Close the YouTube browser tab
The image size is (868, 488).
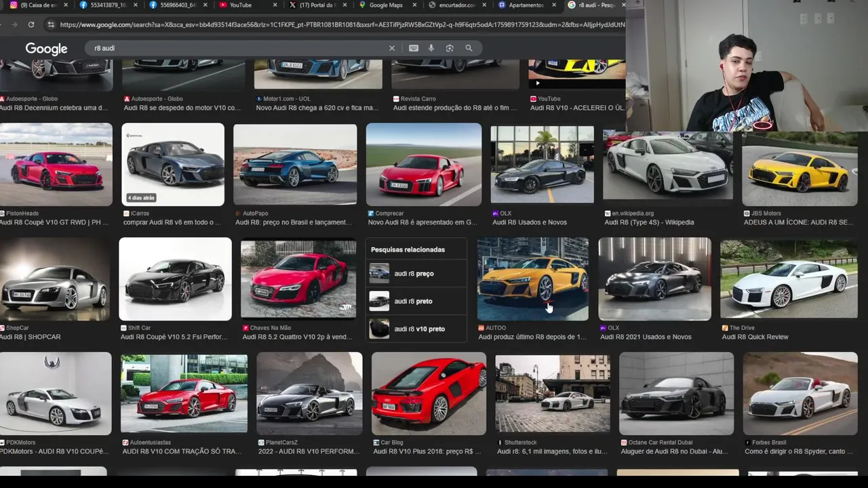pyautogui.click(x=275, y=5)
